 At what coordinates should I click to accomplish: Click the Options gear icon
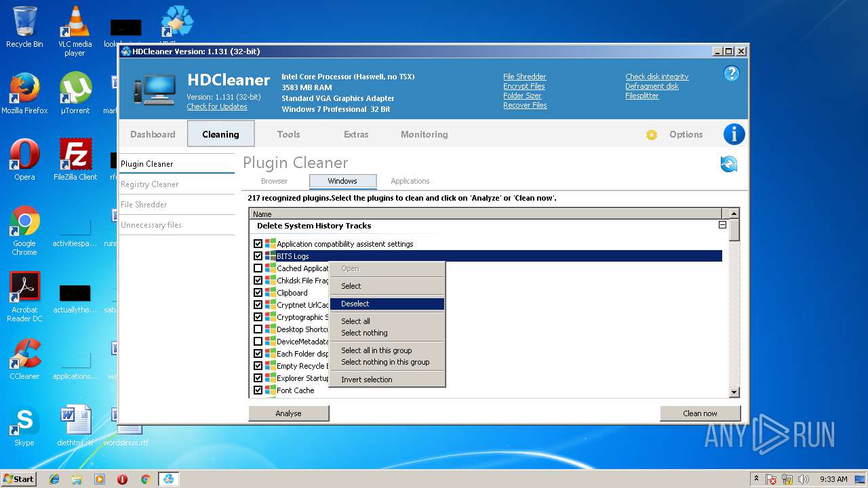[652, 135]
